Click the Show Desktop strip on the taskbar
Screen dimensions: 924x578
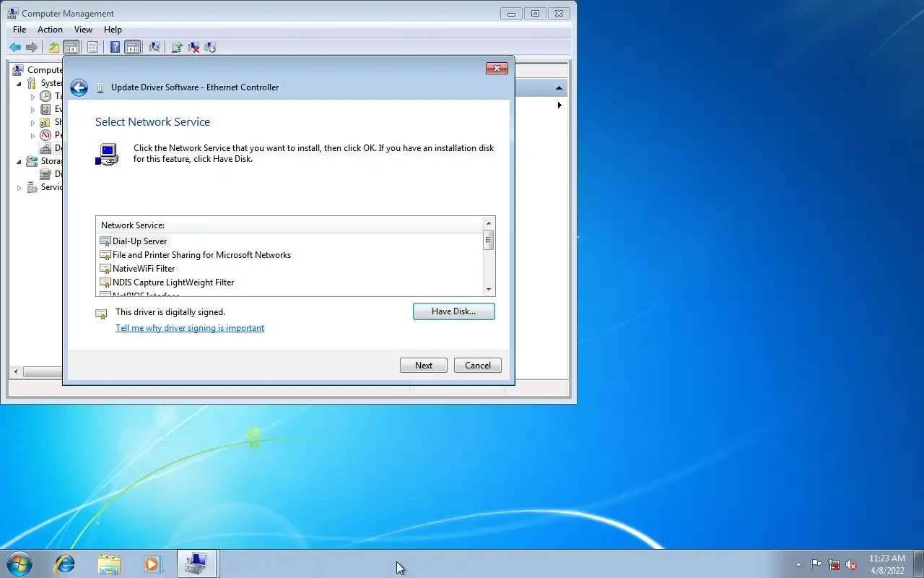[x=919, y=564]
